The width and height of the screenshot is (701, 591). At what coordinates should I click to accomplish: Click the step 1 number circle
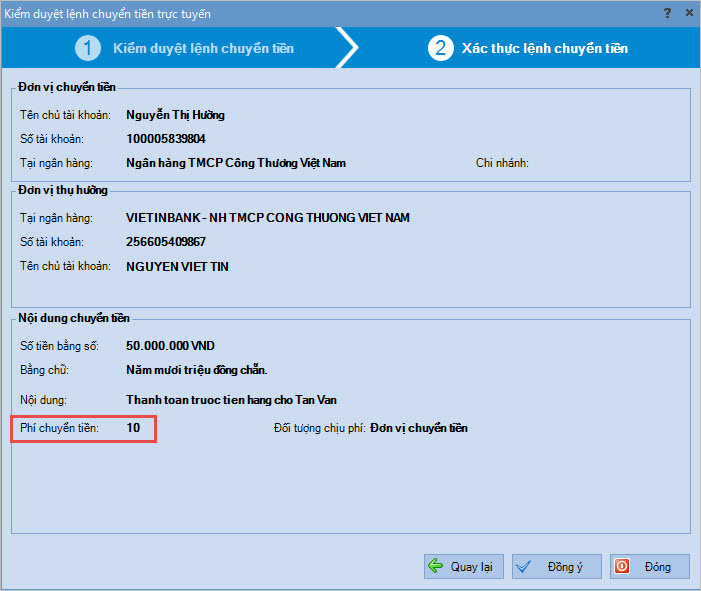(x=88, y=48)
